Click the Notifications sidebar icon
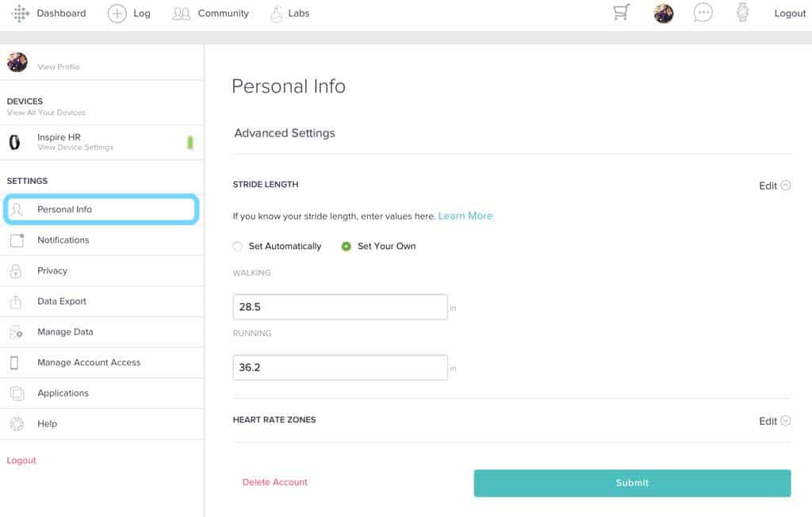The height and width of the screenshot is (517, 812). pyautogui.click(x=17, y=240)
